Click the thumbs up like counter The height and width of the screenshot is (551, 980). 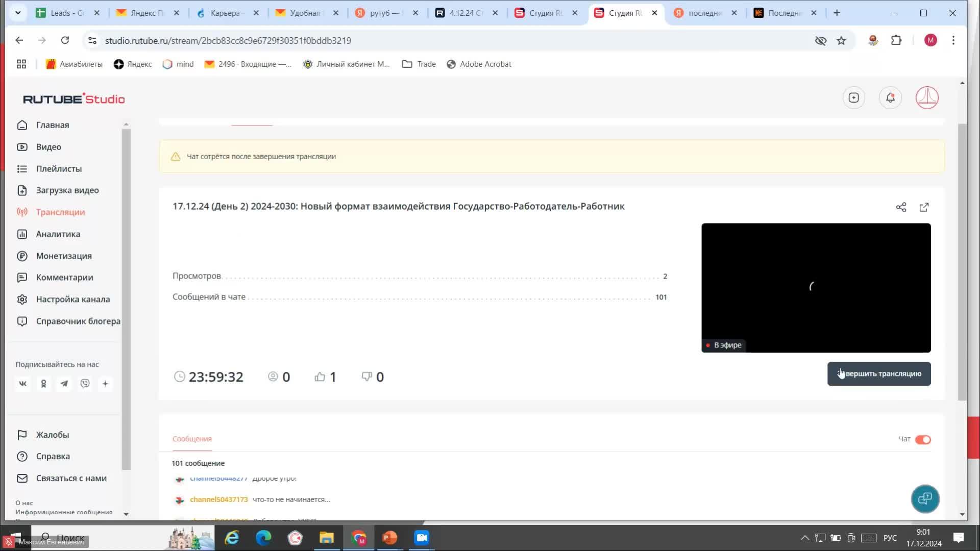[x=320, y=377]
